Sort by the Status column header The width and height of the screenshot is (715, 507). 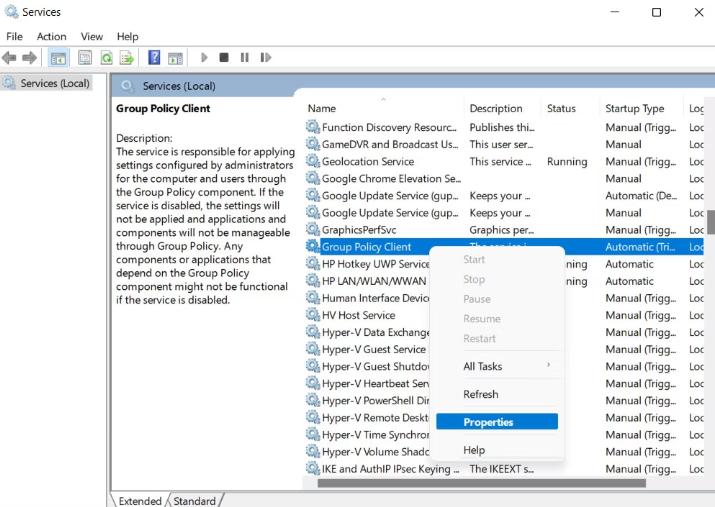coord(570,109)
